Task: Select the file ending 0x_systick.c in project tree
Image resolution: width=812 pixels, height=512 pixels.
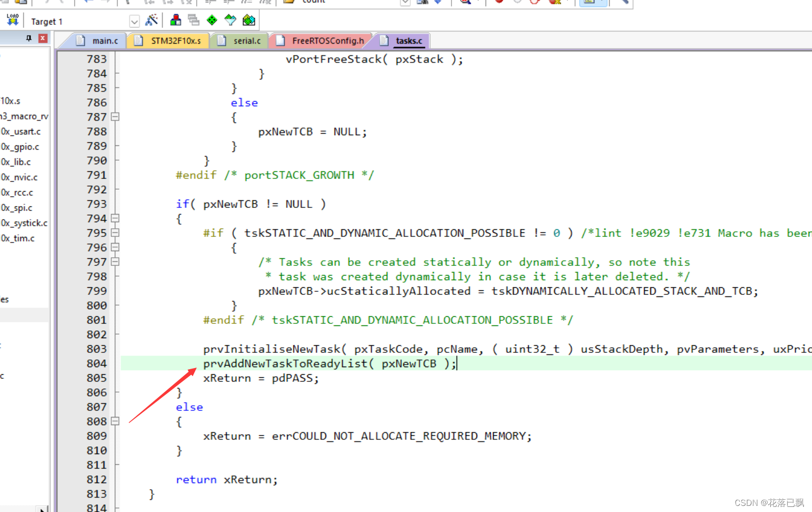Action: 24,223
